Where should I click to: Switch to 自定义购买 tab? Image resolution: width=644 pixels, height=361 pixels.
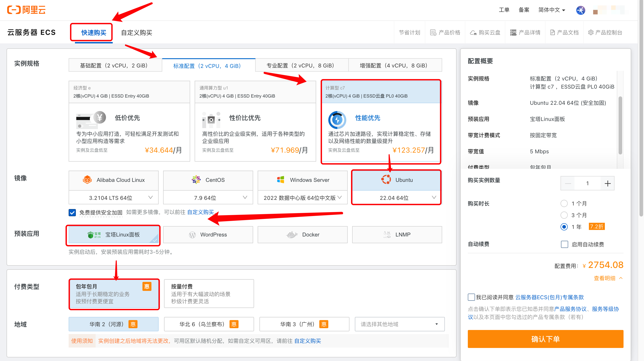(x=137, y=33)
